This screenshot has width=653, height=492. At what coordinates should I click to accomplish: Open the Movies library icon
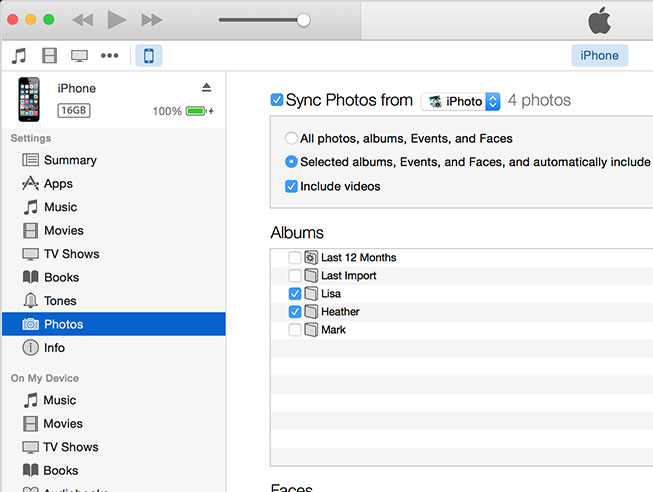pos(49,55)
